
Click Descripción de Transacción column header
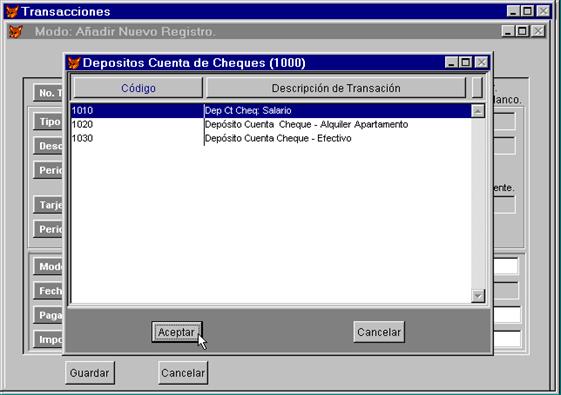[336, 88]
